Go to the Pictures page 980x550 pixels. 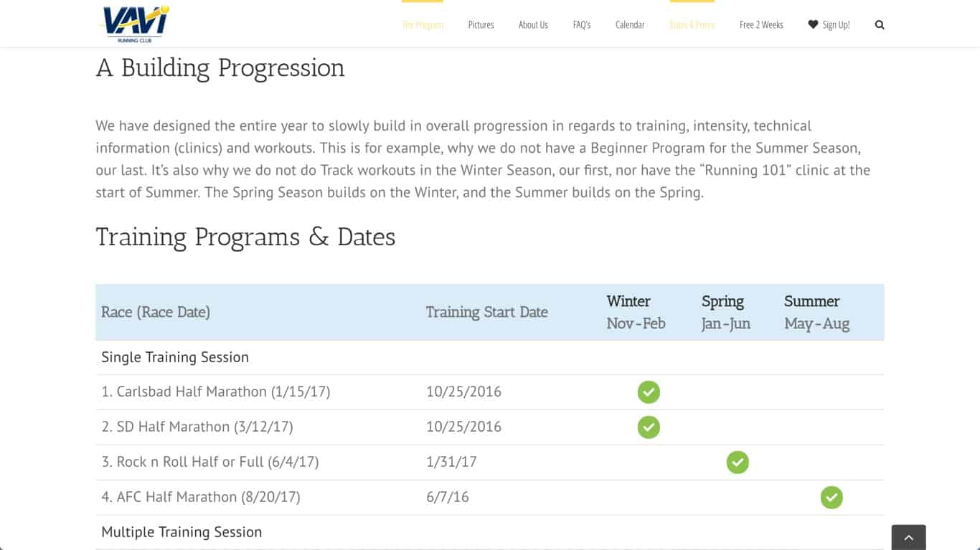pos(481,25)
